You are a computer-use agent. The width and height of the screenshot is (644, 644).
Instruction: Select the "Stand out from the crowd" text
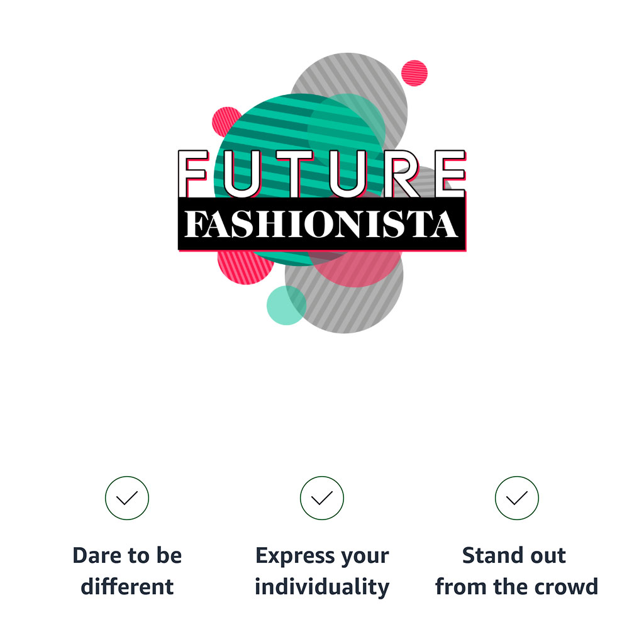(517, 571)
